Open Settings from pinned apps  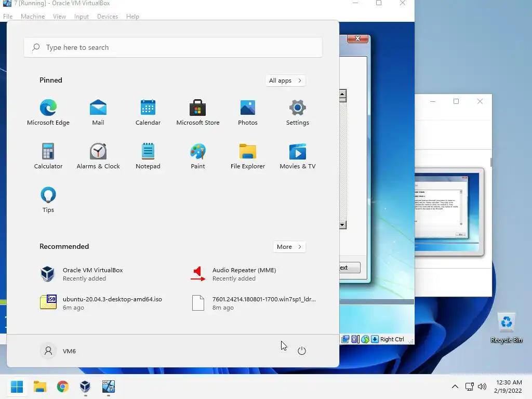point(298,113)
